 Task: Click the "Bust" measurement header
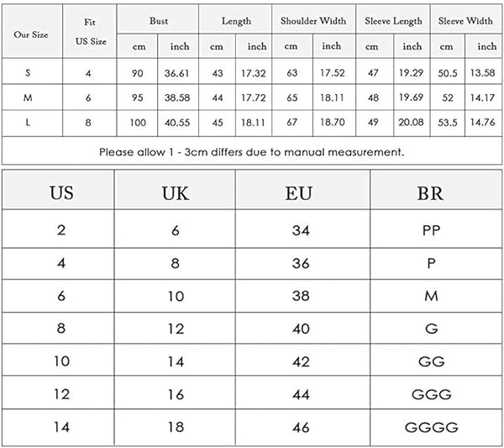[x=159, y=19]
